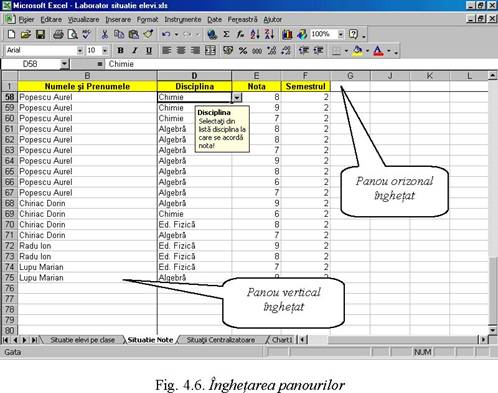The width and height of the screenshot is (498, 393).
Task: Click the Cut scissors icon
Action: [104, 34]
